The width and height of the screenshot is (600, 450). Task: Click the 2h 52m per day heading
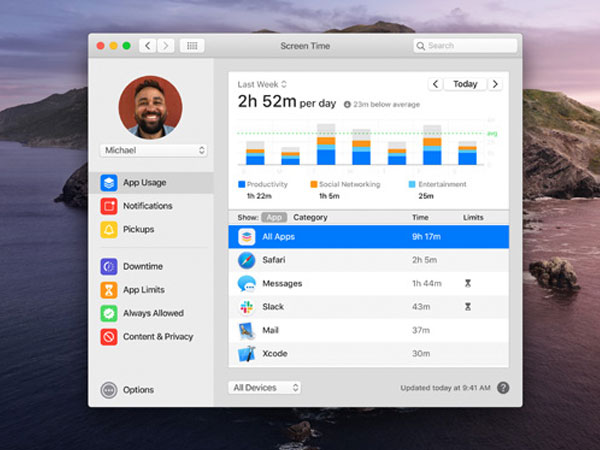coord(287,102)
